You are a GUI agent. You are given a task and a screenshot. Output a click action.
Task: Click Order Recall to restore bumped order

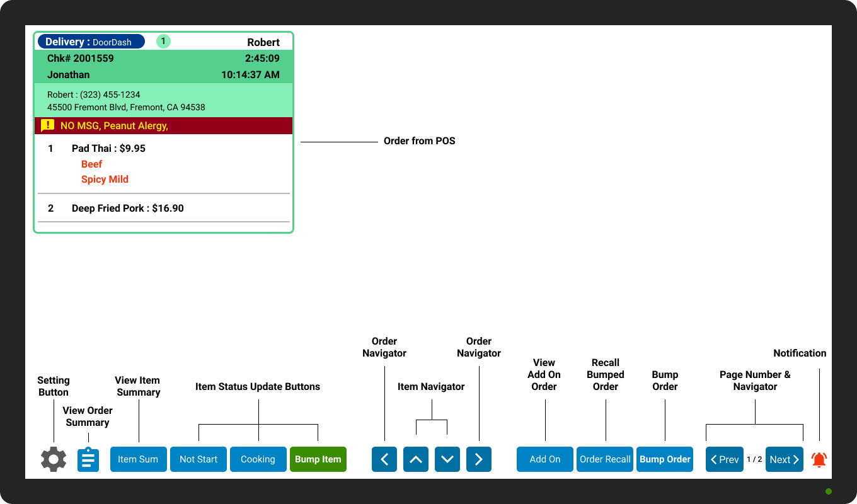(604, 459)
